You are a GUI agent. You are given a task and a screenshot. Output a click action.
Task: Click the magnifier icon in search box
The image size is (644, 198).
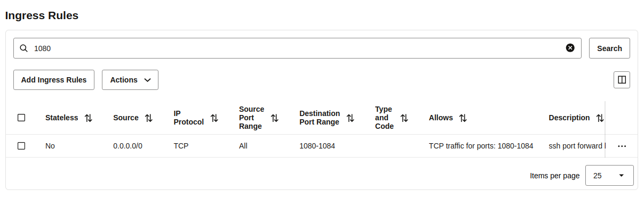click(x=23, y=48)
